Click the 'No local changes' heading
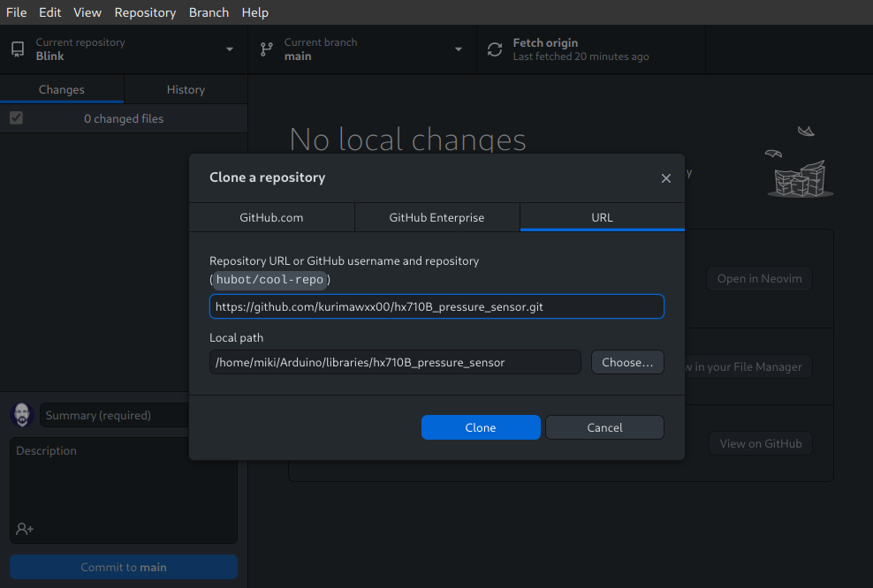Screen dimensions: 873x588 click(407, 139)
